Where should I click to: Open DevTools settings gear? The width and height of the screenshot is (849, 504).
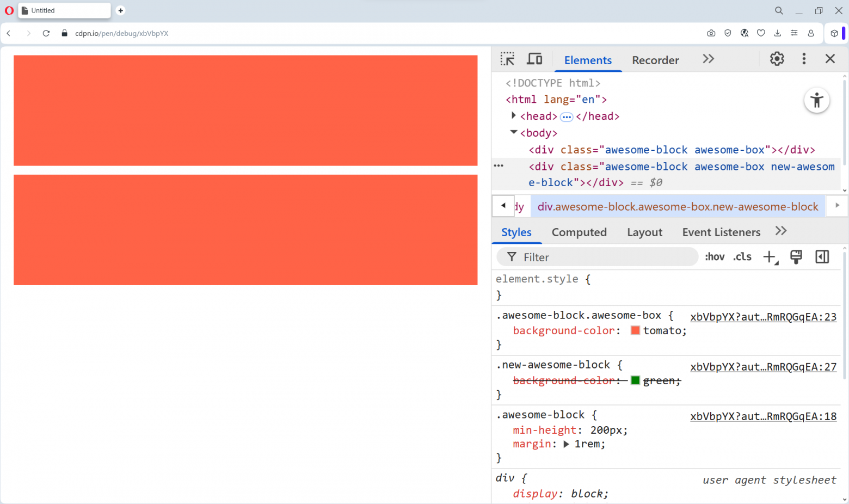coord(777,58)
